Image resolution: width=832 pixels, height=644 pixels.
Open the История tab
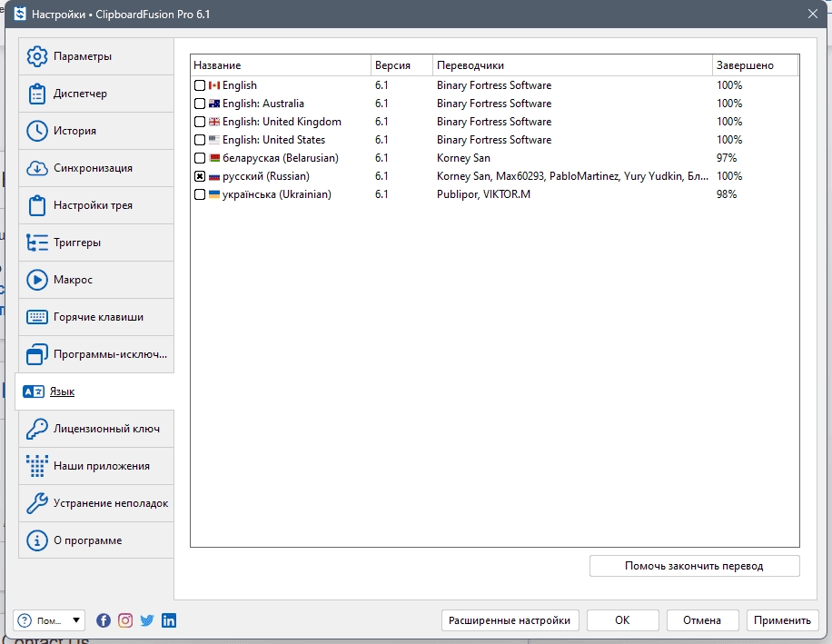pos(96,131)
